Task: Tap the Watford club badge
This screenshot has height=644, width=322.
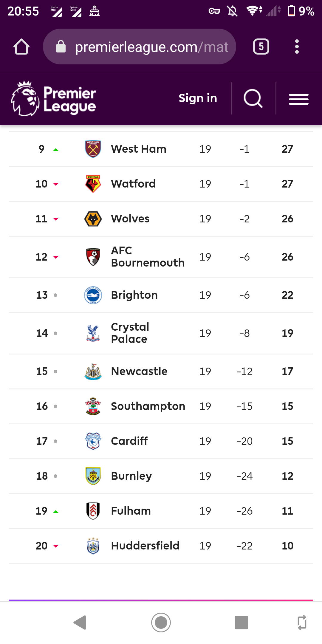Action: [93, 184]
